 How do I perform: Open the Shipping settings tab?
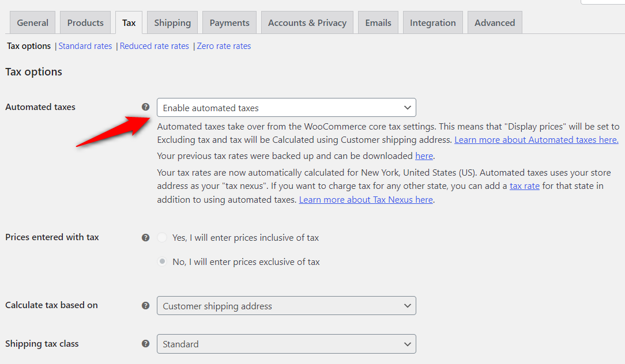click(x=172, y=22)
